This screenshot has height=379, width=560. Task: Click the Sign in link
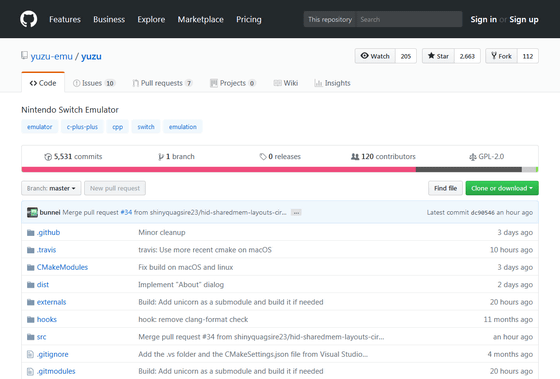[x=483, y=19]
